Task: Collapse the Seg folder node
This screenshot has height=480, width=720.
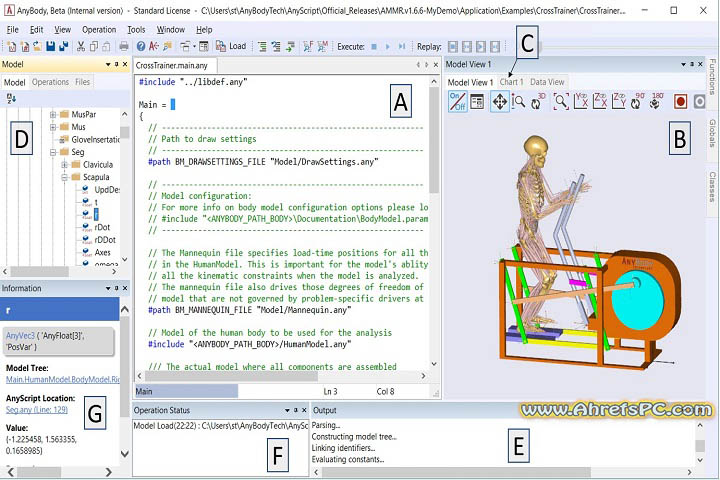Action: coord(53,152)
